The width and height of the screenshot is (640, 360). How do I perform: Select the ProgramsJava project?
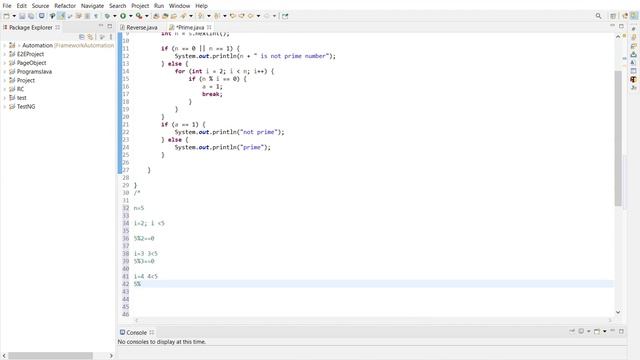click(34, 71)
